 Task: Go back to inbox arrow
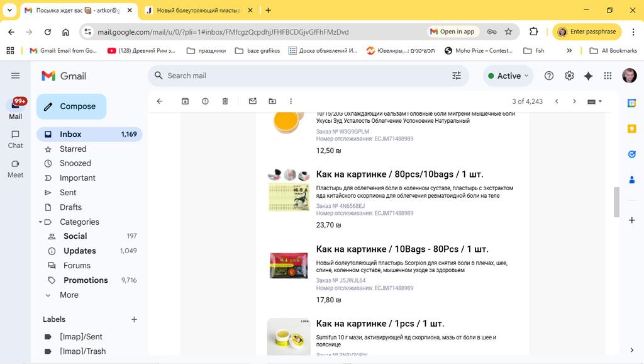tap(160, 101)
